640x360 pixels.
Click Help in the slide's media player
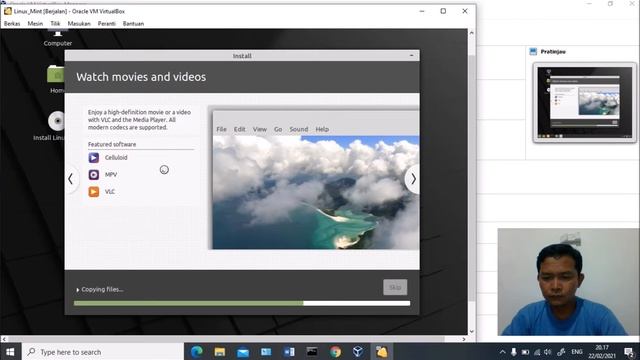coord(322,129)
